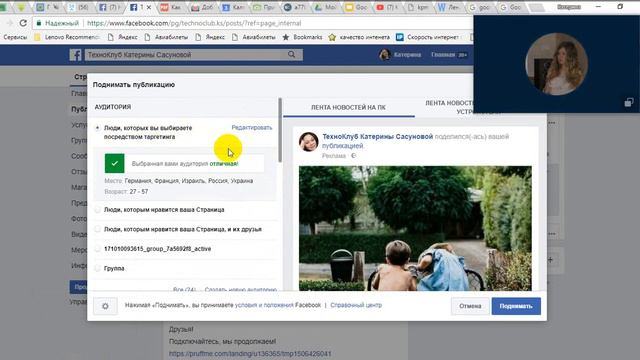Select people who like Page and friends radio

[x=98, y=229]
